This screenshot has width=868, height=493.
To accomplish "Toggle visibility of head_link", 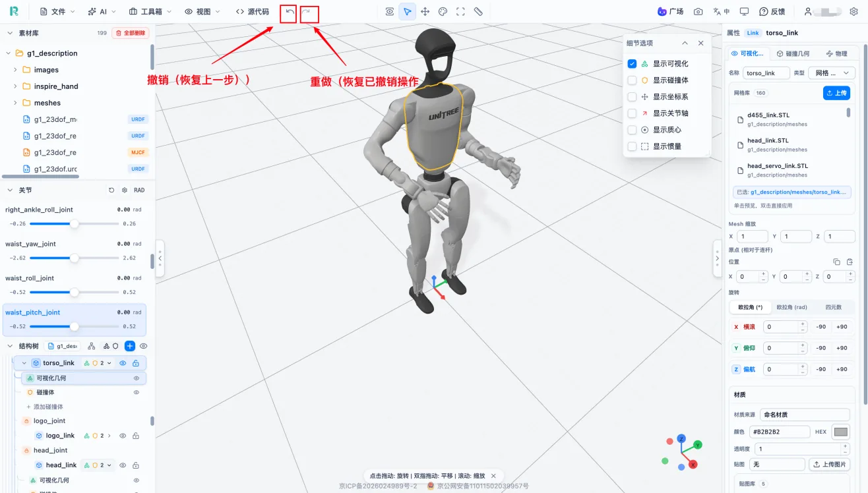I will coord(123,465).
